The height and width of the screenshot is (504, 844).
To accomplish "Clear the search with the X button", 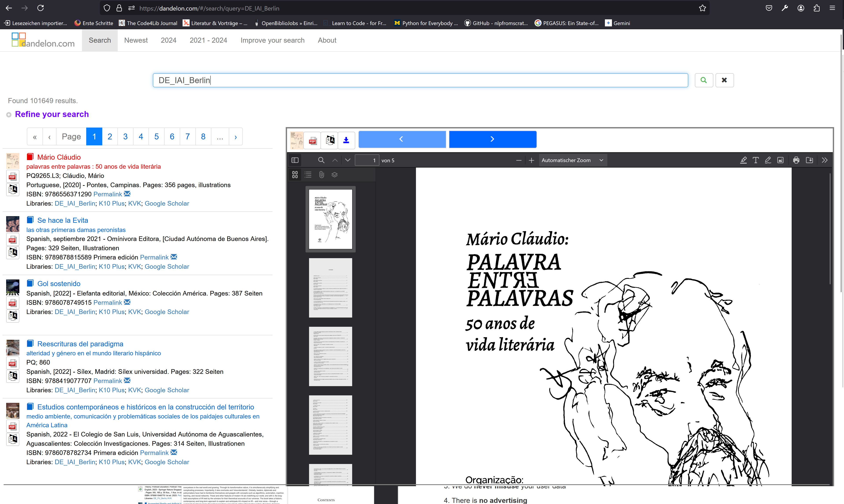I will tap(724, 80).
